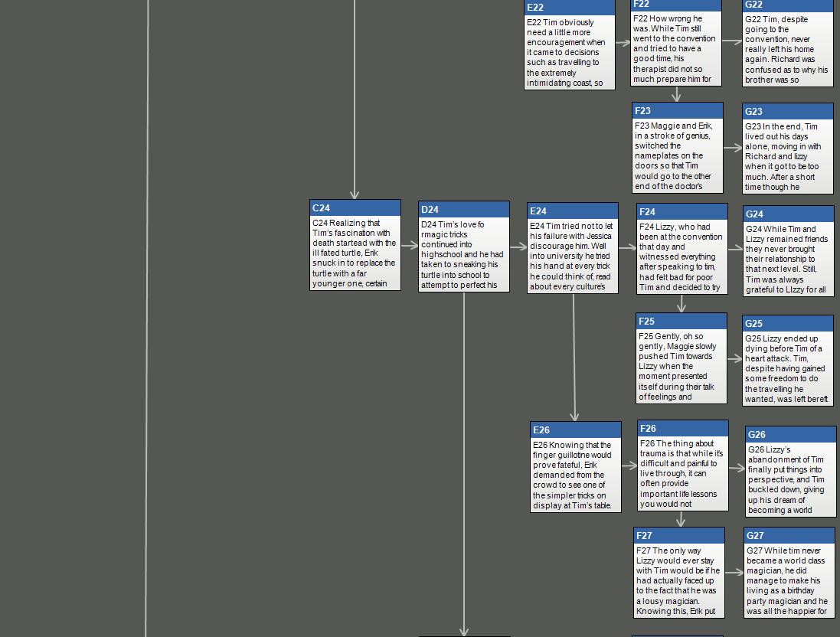
Task: Select node G27 about birthday party magician
Action: tap(789, 573)
